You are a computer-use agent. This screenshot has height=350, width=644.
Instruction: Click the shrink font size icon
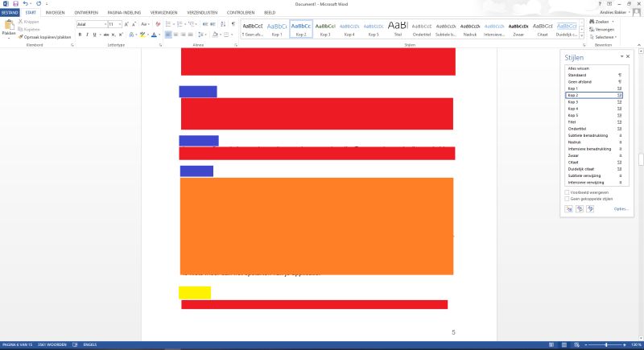134,24
